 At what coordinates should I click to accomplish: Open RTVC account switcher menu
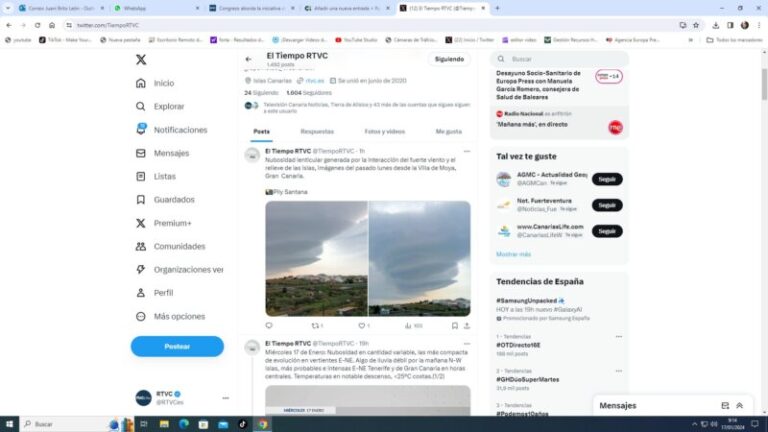pyautogui.click(x=182, y=398)
